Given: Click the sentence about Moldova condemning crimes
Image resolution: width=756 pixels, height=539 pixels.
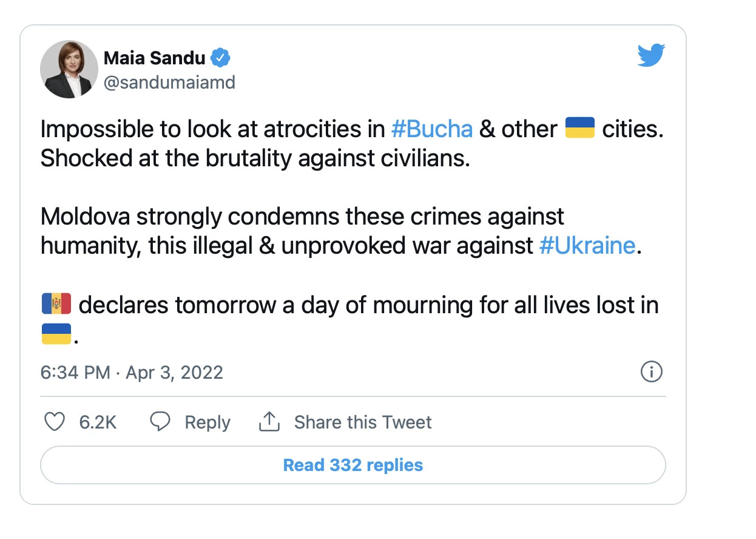Looking at the screenshot, I should coord(339,231).
